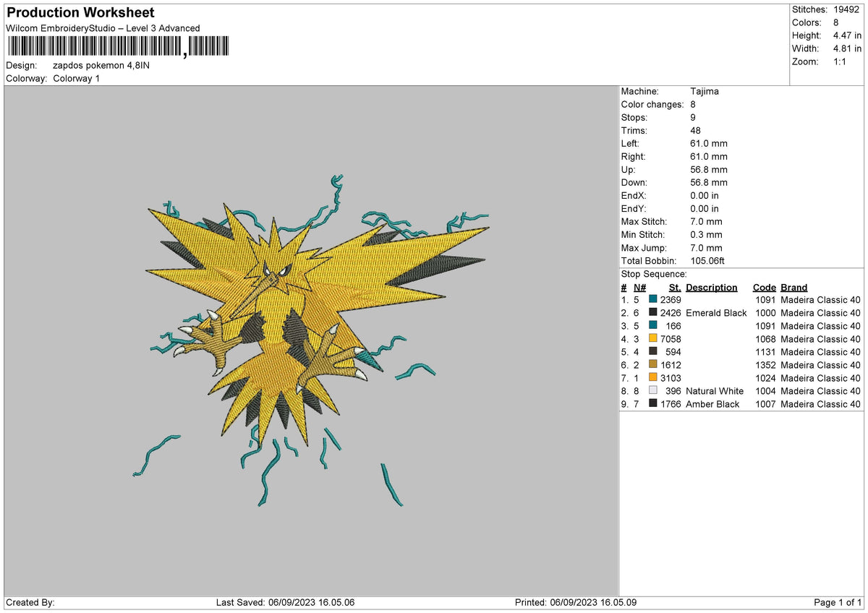Click the Zapdos embroidery design preview

point(311,340)
